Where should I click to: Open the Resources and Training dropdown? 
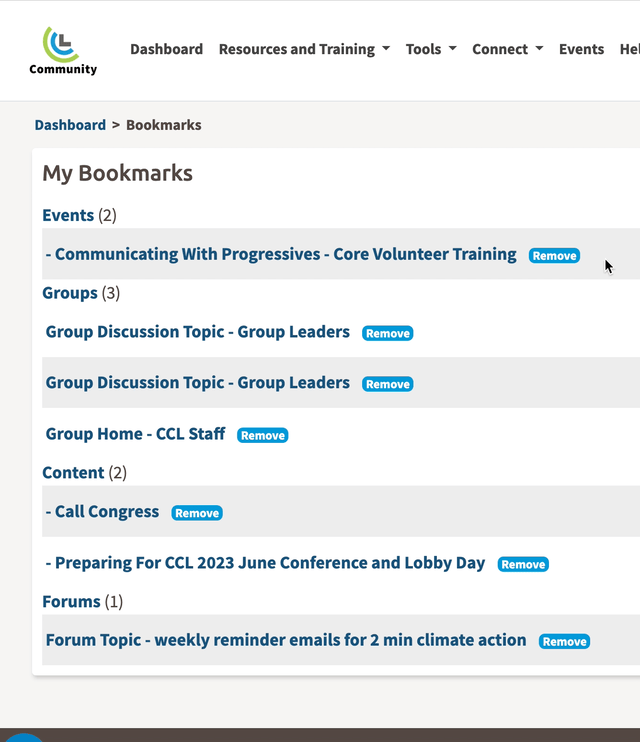[304, 49]
